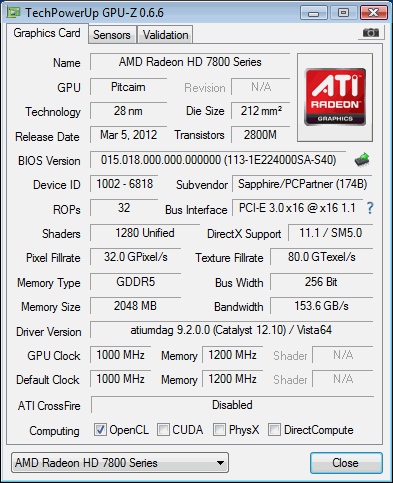Maximize the GPU-Z window
Viewport: 393px width, 483px height.
343,13
